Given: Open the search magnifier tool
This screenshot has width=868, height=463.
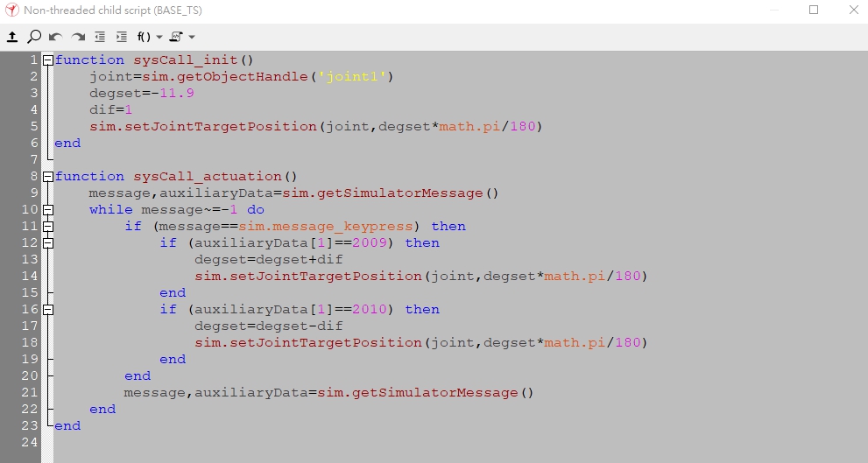Looking at the screenshot, I should [34, 37].
